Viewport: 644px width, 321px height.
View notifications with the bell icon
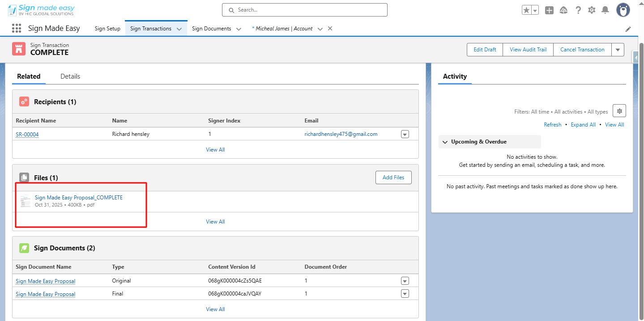[x=605, y=9]
